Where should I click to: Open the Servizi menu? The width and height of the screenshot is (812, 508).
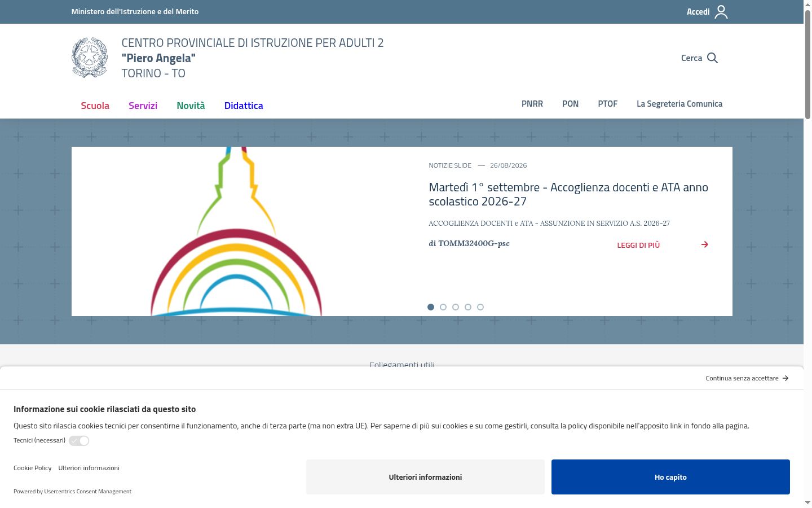click(143, 106)
